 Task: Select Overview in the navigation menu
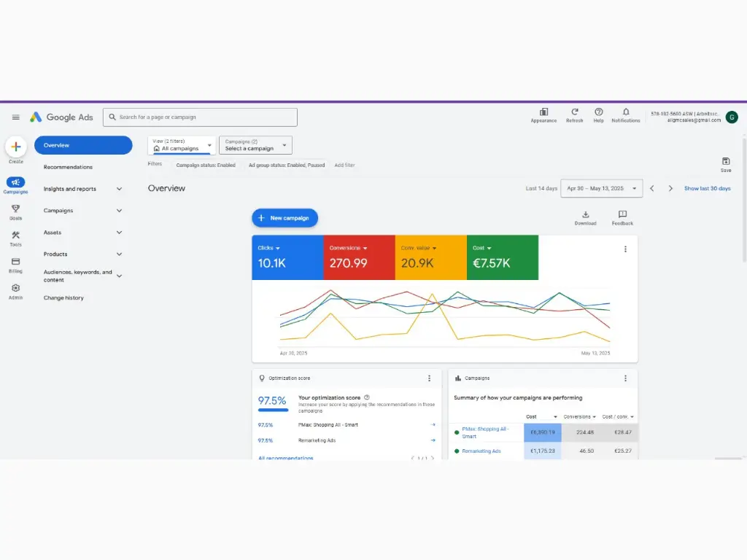click(83, 145)
